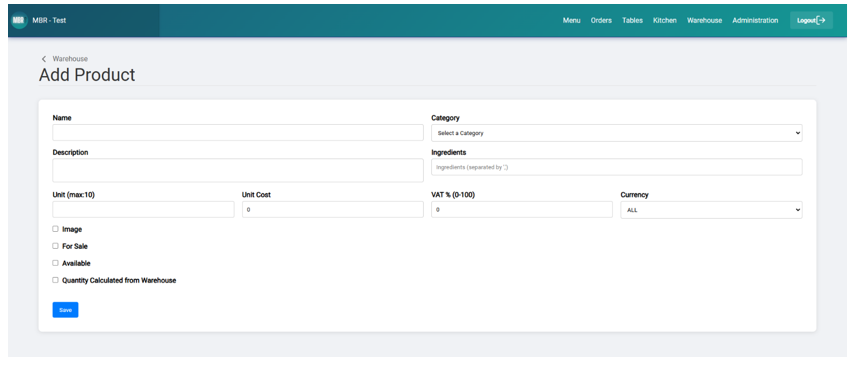Screen dimensions: 865x372
Task: Go to the Kitchen page
Action: [665, 20]
